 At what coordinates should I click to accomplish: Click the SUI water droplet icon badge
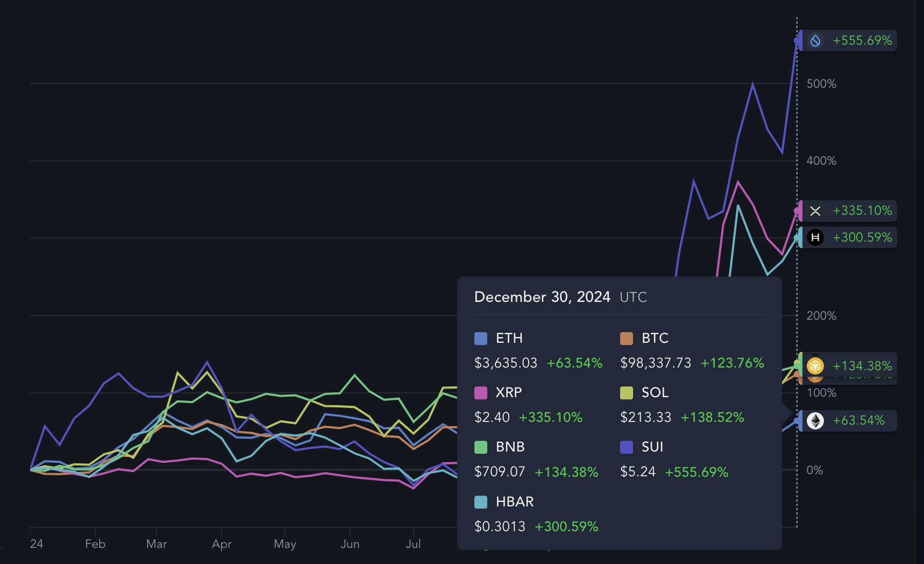click(815, 40)
